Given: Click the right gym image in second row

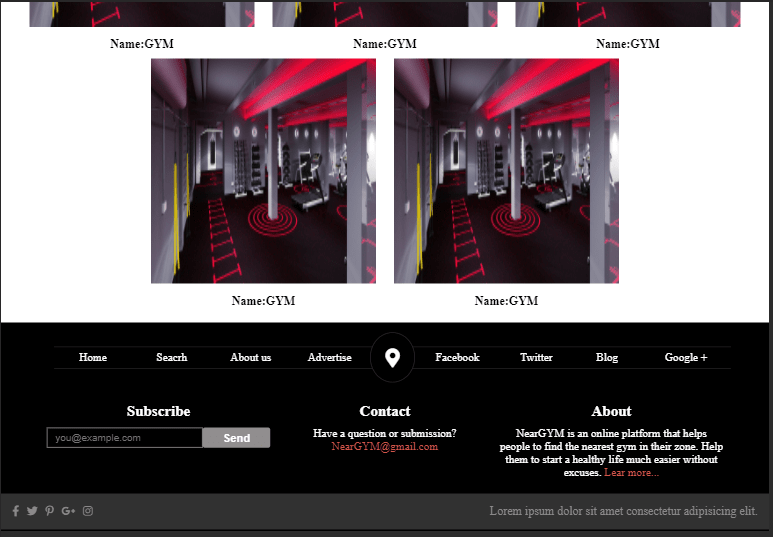Looking at the screenshot, I should click(506, 171).
